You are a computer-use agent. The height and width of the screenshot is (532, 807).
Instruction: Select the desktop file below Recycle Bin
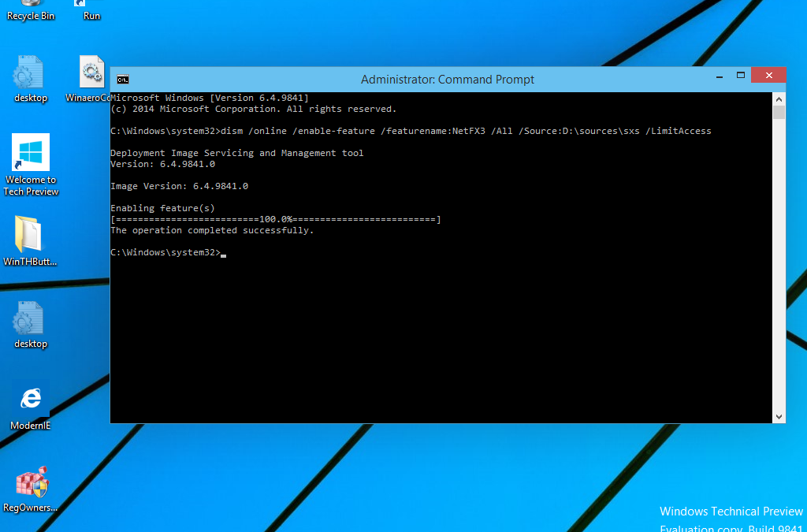pos(31,79)
